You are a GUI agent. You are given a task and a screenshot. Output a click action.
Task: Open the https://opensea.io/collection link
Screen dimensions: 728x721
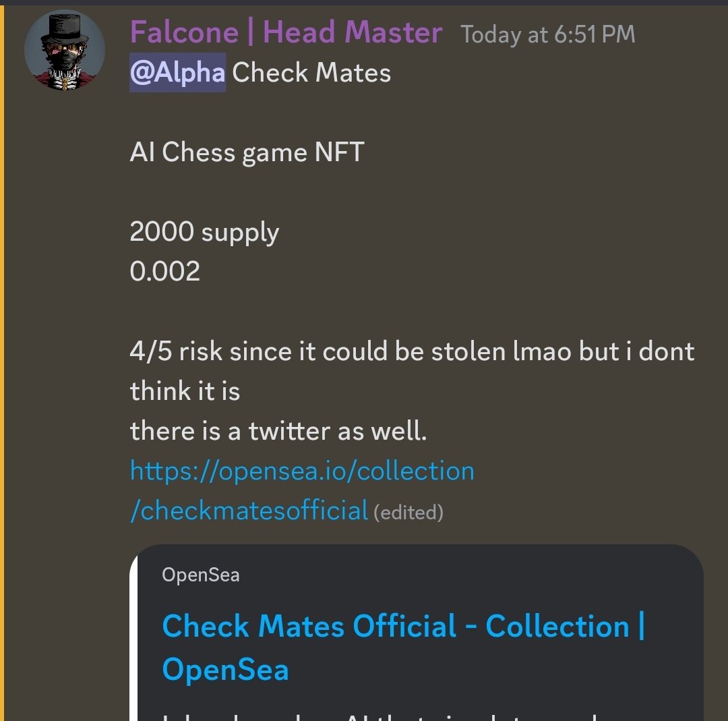point(302,471)
